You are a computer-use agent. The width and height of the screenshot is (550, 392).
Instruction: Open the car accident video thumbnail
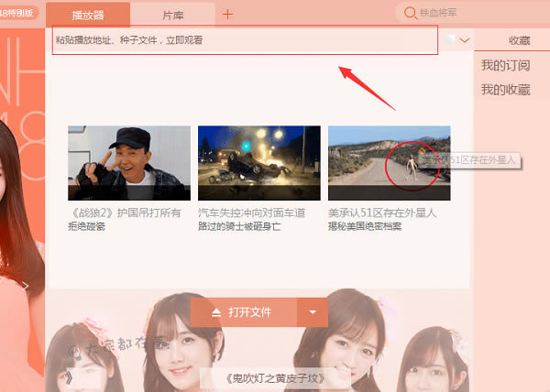[x=258, y=162]
